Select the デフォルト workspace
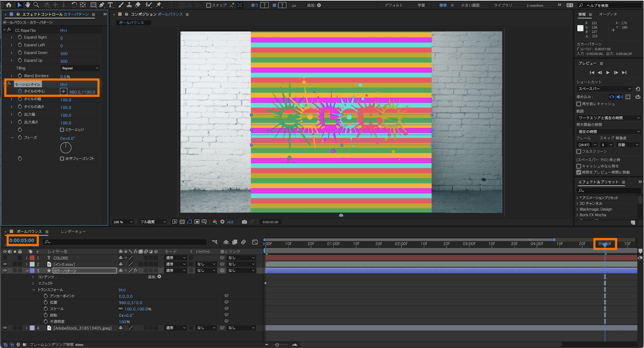644x348 pixels. (x=394, y=5)
